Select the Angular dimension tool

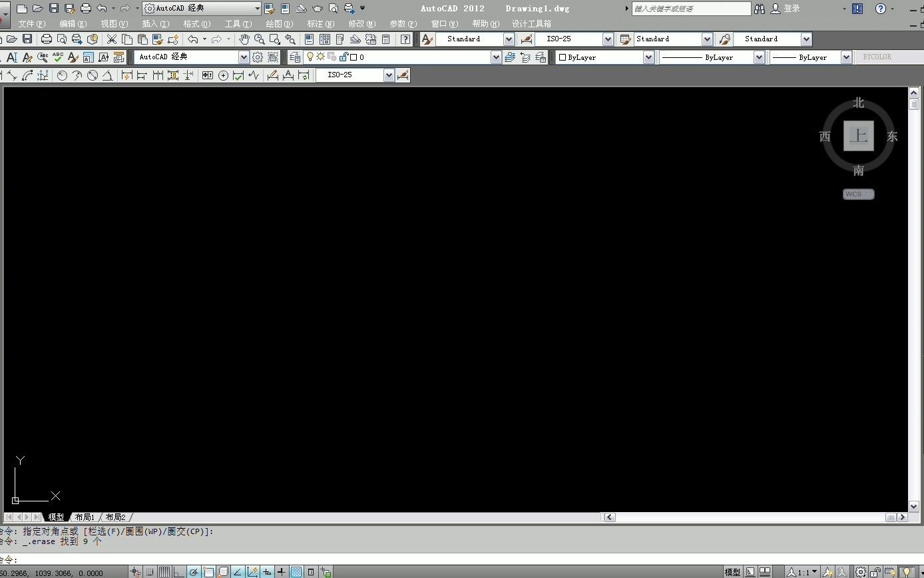click(107, 75)
